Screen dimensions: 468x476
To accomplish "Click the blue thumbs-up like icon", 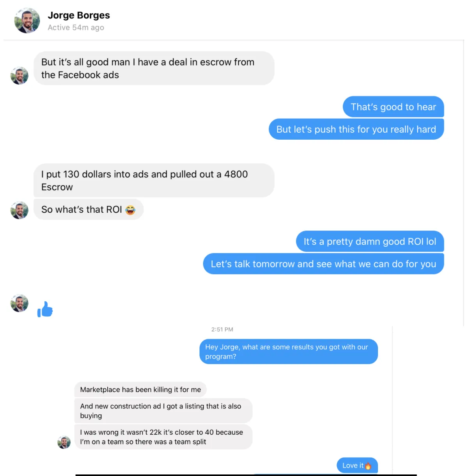I will click(x=45, y=309).
